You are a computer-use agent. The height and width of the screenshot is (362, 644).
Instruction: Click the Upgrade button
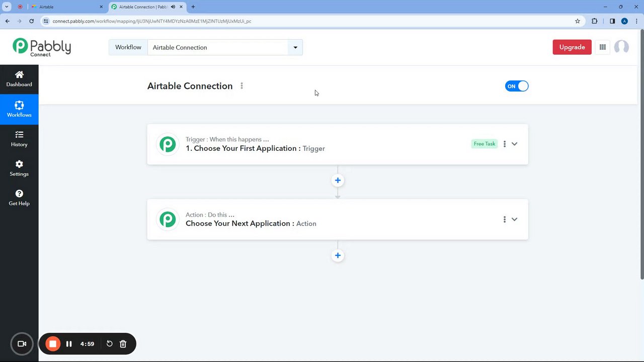click(x=572, y=47)
